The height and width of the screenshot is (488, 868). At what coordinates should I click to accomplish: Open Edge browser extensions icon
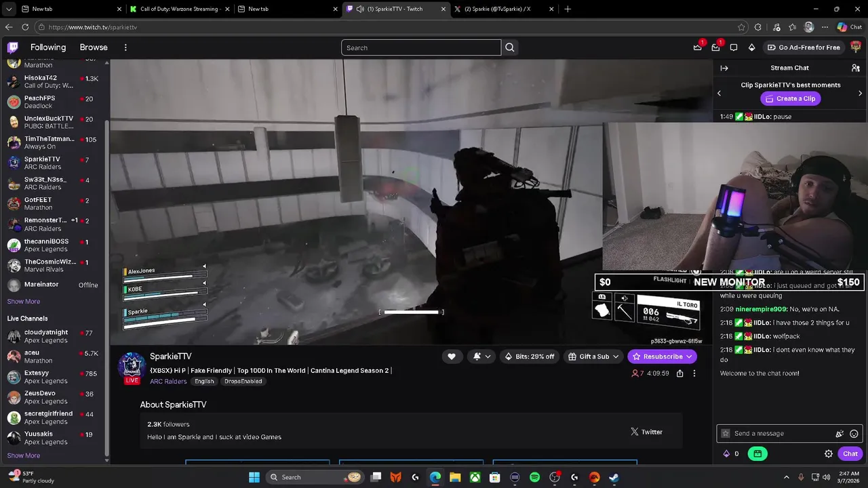pyautogui.click(x=758, y=27)
